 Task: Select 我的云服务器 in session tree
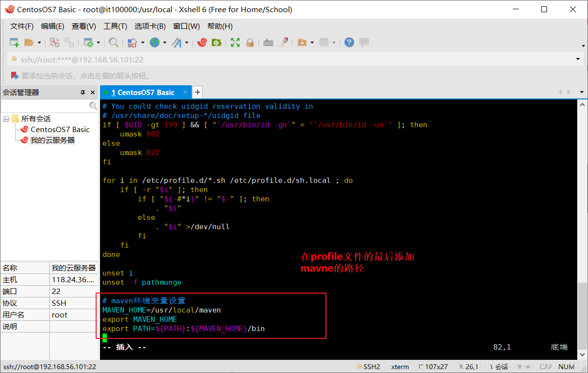click(x=53, y=140)
